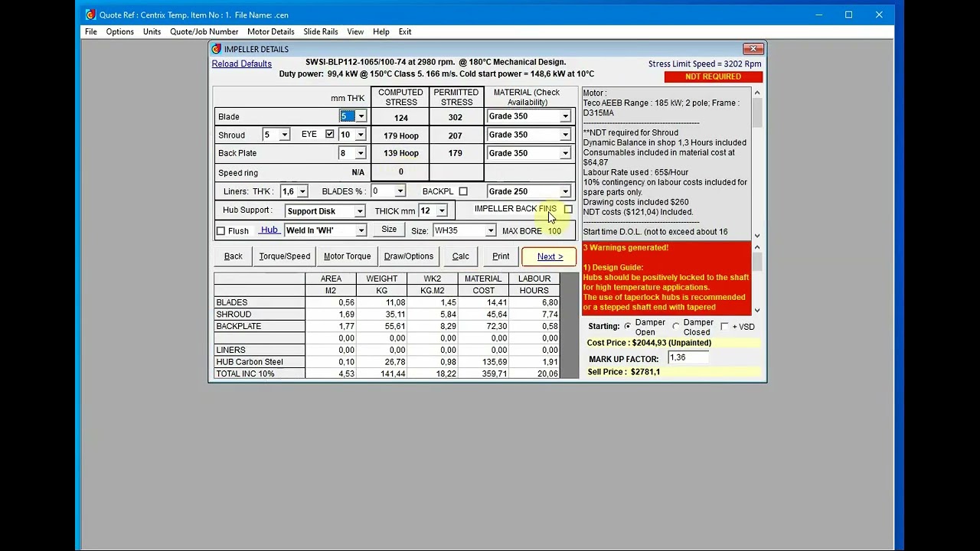Click the Hub link
The image size is (980, 551).
pos(269,230)
